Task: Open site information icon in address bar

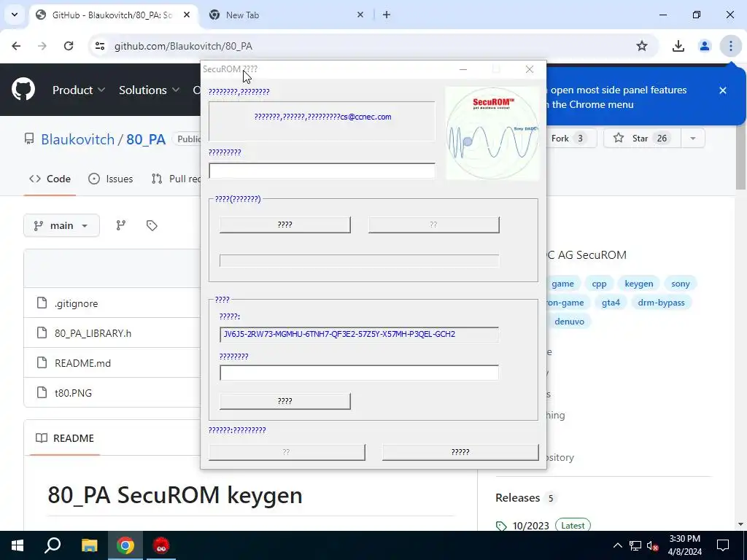Action: (99, 46)
